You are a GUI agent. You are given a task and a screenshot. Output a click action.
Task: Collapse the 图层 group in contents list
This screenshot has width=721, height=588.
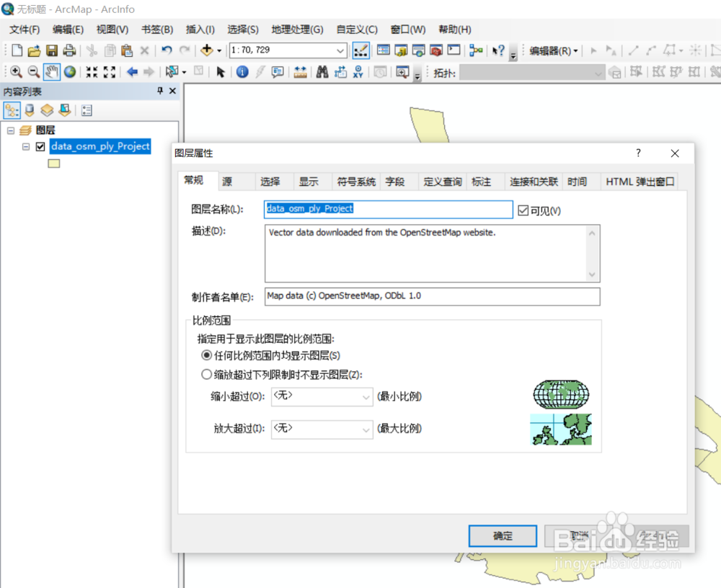click(12, 130)
